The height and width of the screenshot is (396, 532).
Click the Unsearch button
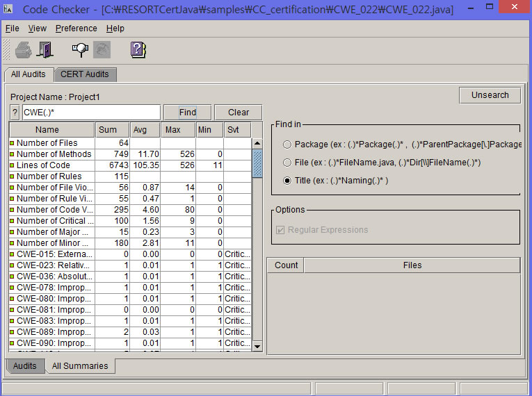(x=490, y=95)
